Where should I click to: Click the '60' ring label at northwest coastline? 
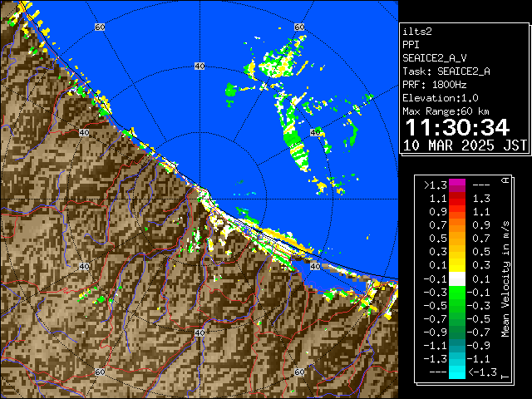pos(100,27)
